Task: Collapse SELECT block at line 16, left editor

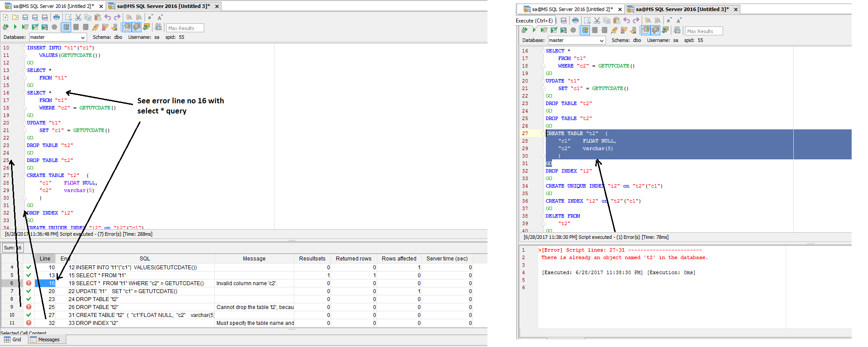Action: pos(24,93)
